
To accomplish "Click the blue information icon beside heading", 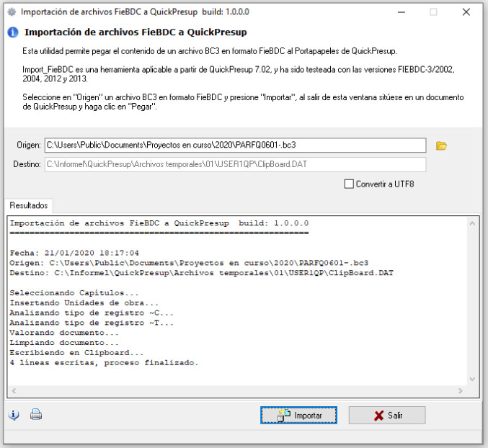I will pos(13,32).
